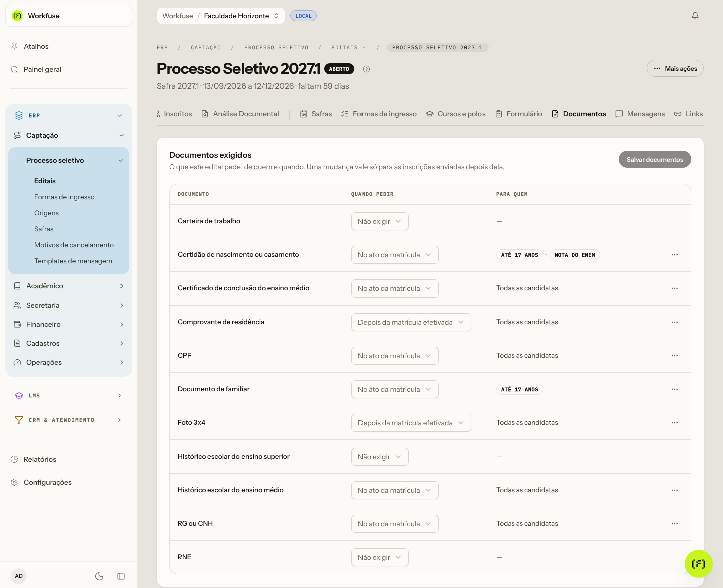The image size is (723, 588).
Task: Open row options for CPF
Action: [675, 356]
